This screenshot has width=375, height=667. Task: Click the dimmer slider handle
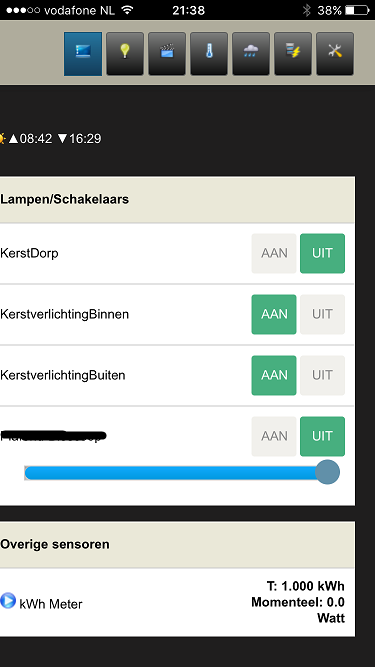[327, 472]
